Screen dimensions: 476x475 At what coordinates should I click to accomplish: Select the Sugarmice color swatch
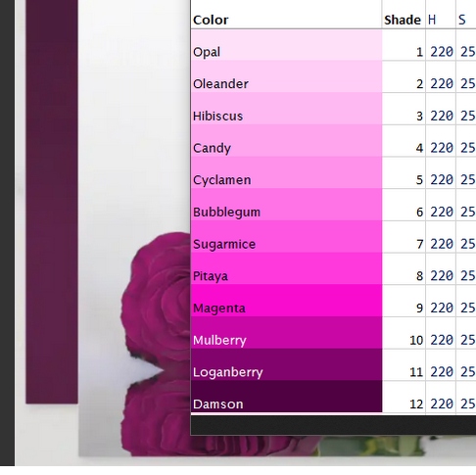(286, 236)
